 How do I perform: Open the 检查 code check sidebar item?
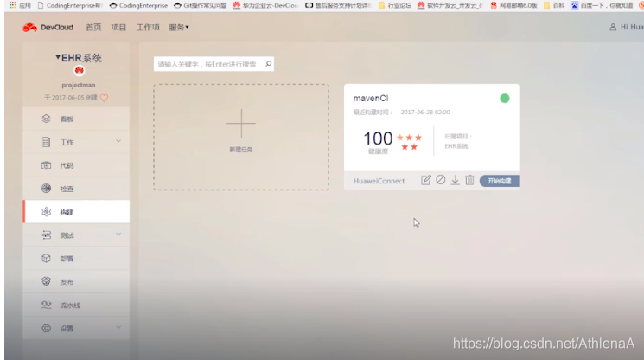tap(76, 189)
